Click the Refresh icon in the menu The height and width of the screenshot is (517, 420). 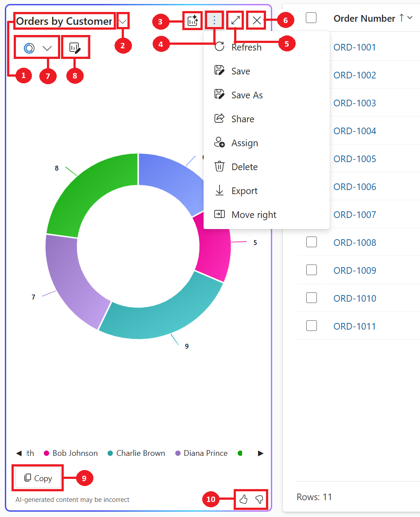[220, 47]
